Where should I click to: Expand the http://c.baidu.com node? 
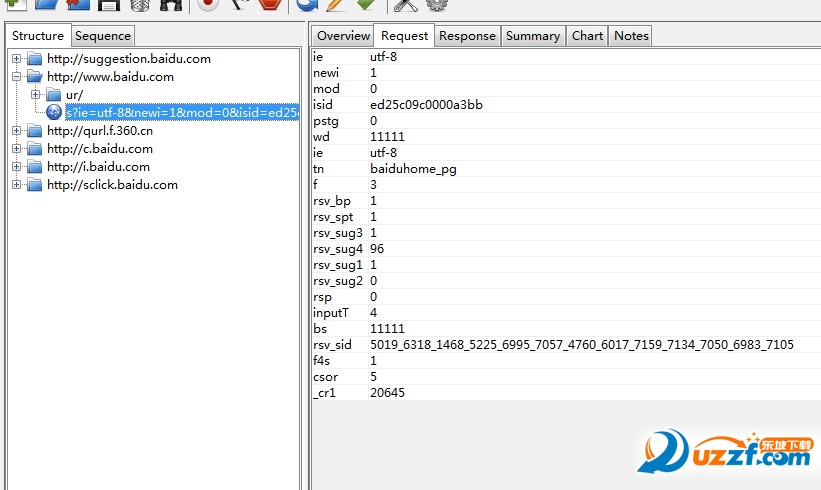(x=16, y=149)
